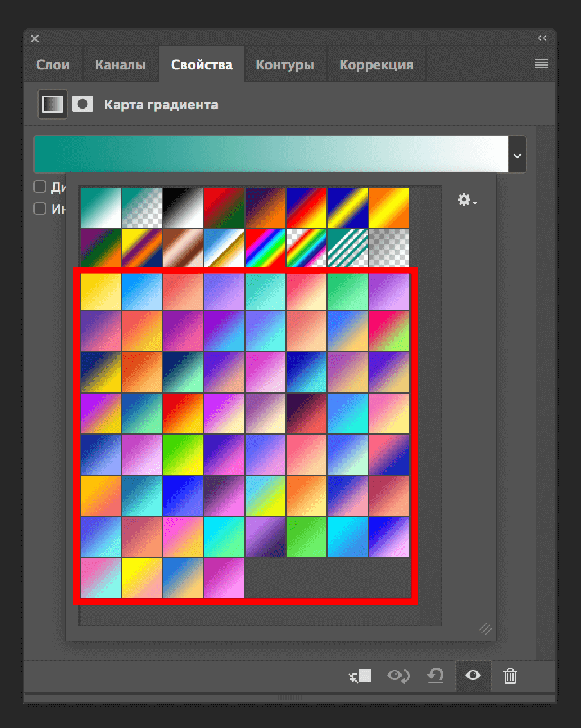581x728 pixels.
Task: Open the gradient preset dropdown arrow
Action: tap(516, 154)
